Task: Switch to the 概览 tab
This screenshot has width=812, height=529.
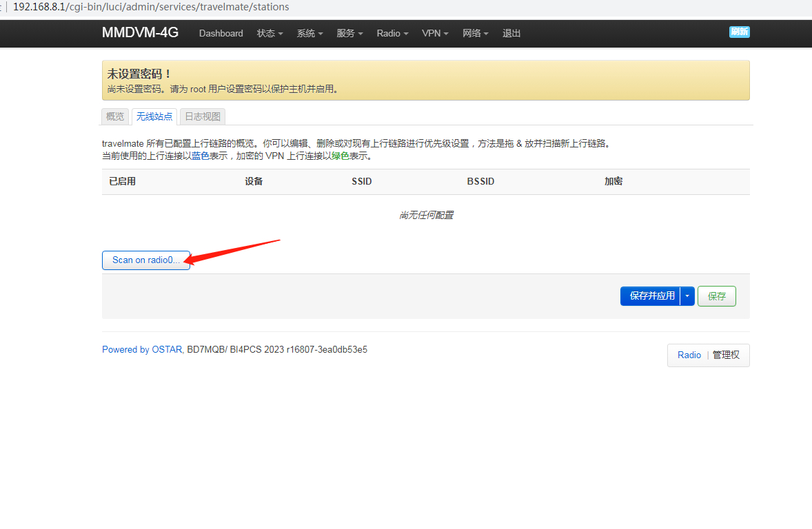Action: coord(115,116)
